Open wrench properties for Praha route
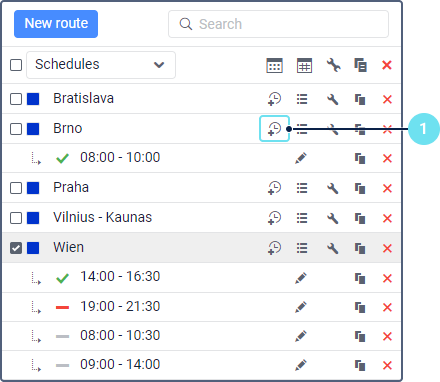The width and height of the screenshot is (440, 382). [333, 188]
